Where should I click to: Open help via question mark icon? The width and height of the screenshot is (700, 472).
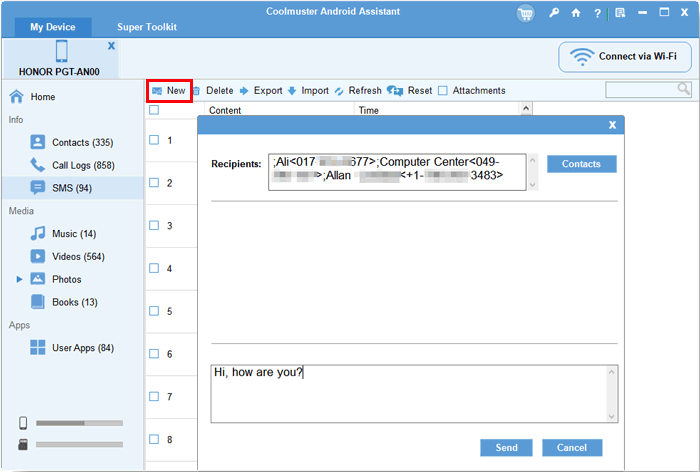click(x=597, y=13)
